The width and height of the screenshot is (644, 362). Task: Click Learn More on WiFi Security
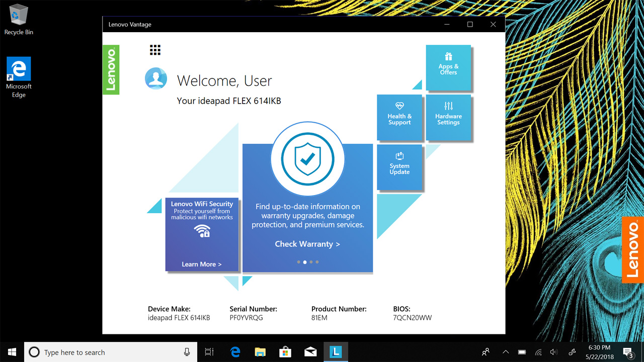(201, 264)
